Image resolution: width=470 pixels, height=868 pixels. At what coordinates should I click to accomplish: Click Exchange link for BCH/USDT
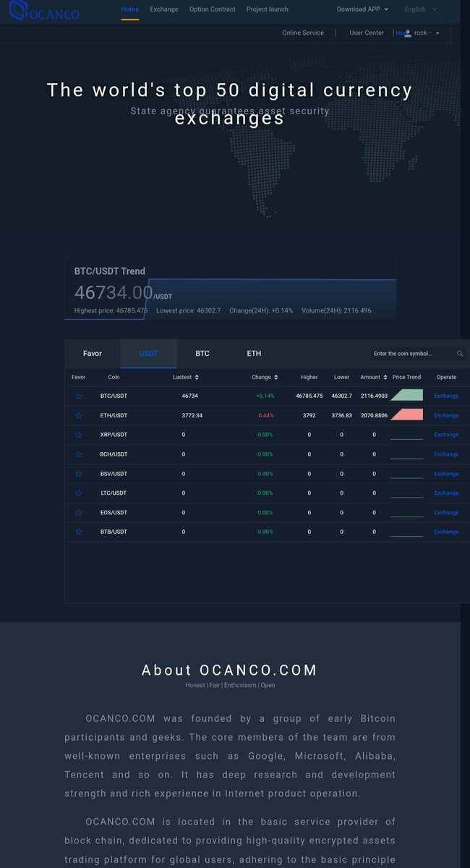pos(446,454)
